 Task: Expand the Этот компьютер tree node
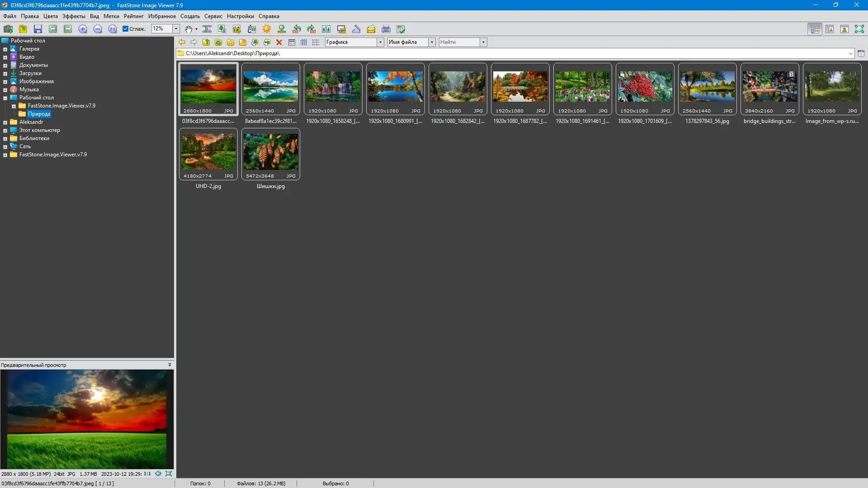(x=5, y=130)
